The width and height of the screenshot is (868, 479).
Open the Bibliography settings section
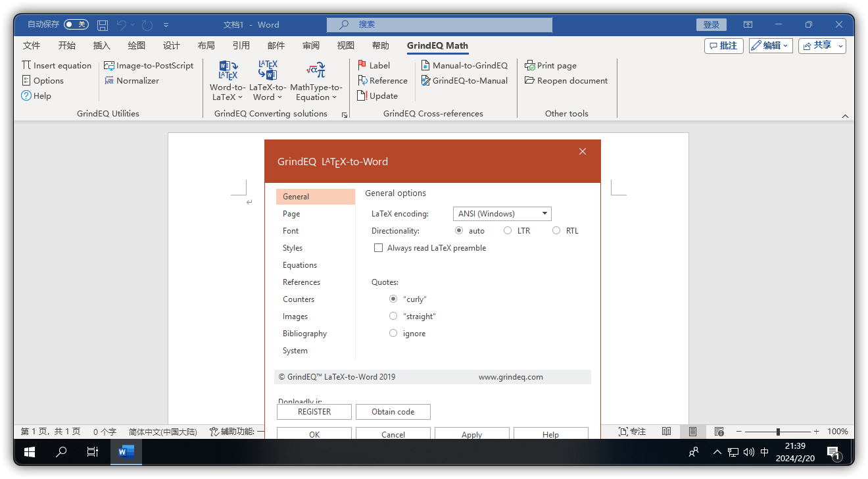304,333
